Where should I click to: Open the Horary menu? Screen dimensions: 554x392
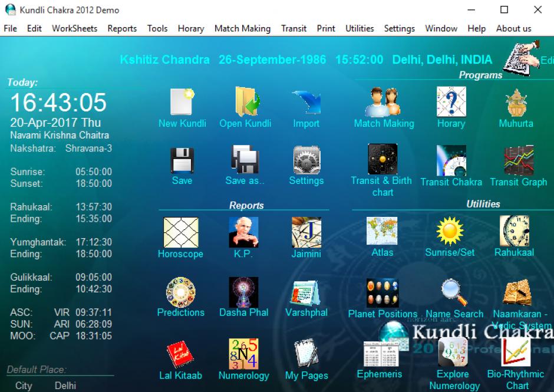[191, 28]
